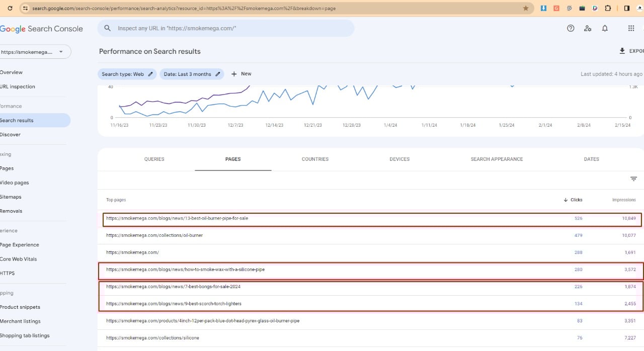The height and width of the screenshot is (351, 644).
Task: Toggle the Clicks column sort arrow
Action: point(566,200)
